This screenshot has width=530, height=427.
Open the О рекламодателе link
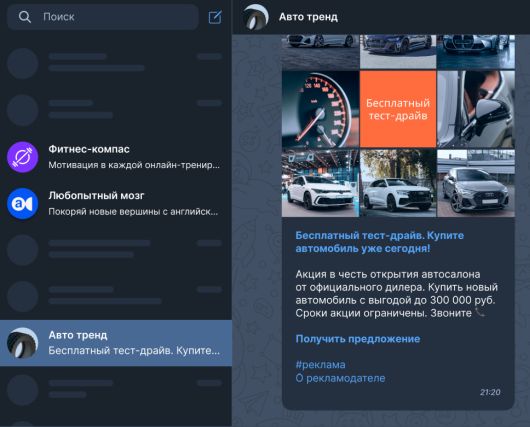click(x=340, y=378)
